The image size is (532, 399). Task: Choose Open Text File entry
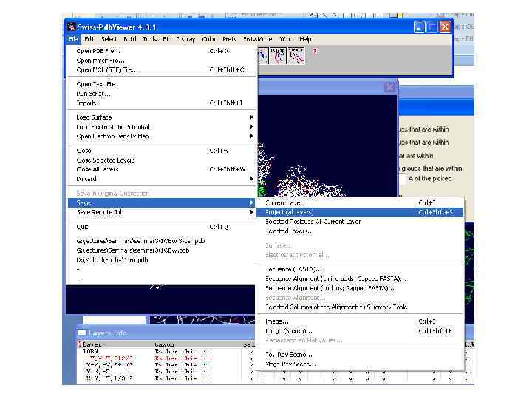[161, 83]
